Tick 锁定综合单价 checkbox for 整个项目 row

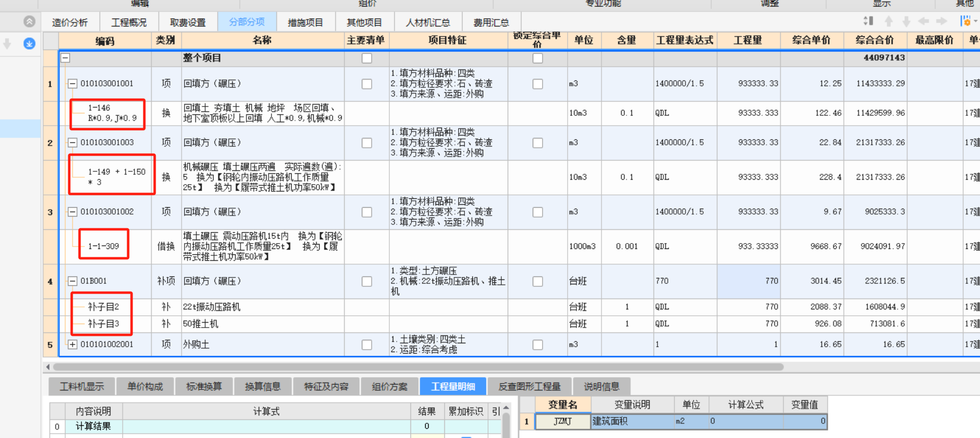click(538, 58)
